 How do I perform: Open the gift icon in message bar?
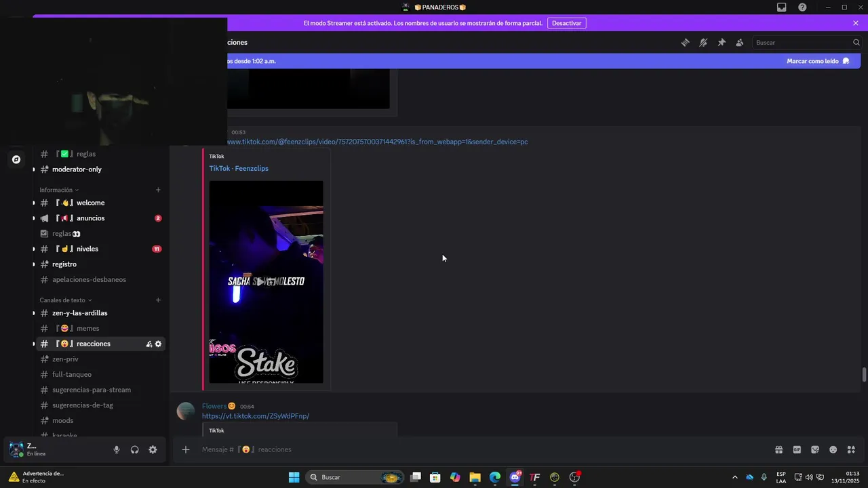pyautogui.click(x=778, y=449)
